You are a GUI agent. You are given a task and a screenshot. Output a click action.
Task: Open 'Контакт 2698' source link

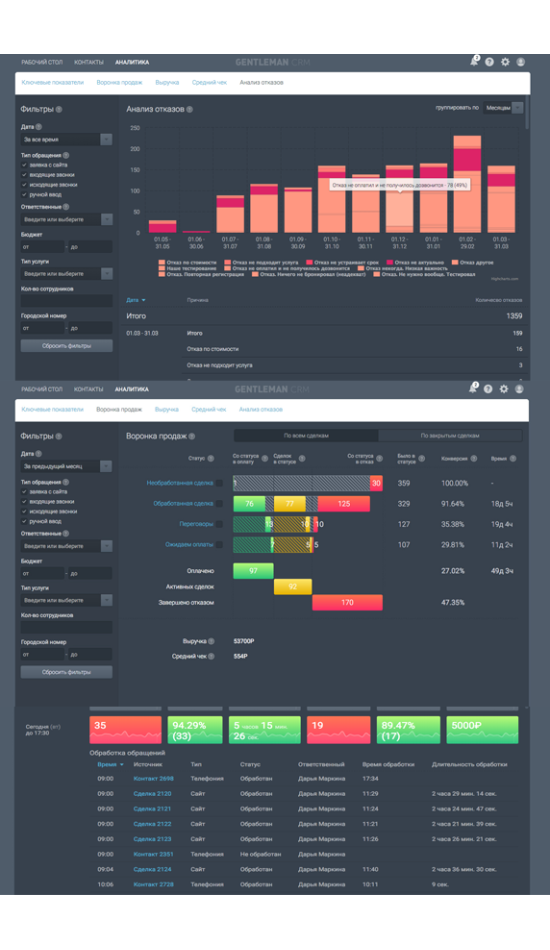pos(153,779)
